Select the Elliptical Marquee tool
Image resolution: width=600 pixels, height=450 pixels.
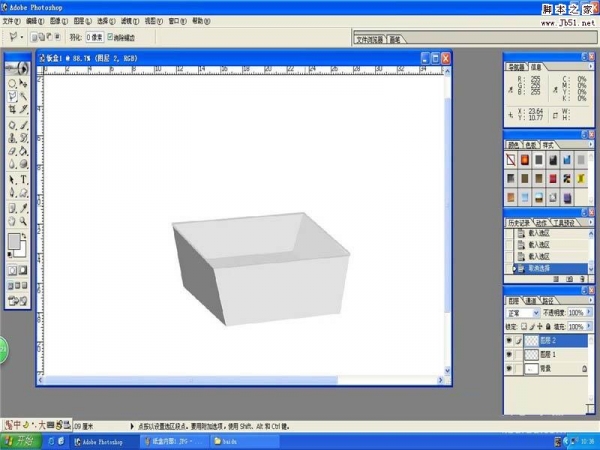point(12,83)
